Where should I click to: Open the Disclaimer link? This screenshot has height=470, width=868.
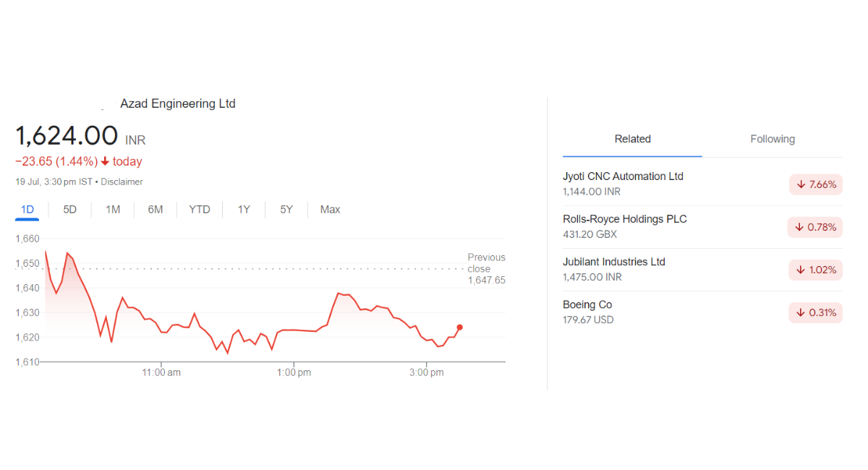(122, 182)
